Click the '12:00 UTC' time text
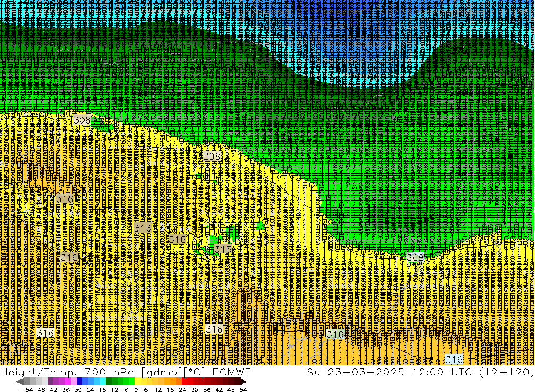This screenshot has height=392, width=535. click(442, 372)
